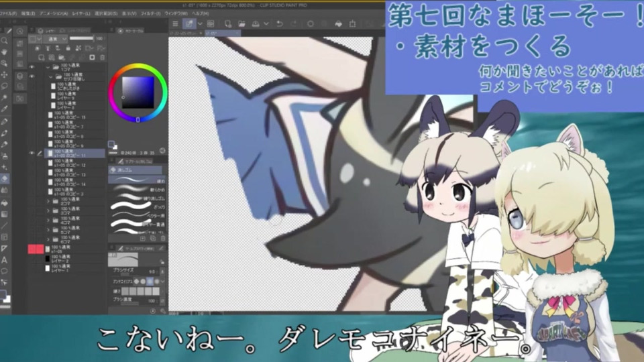Click the Open file folder icon
Screen dimensions: 644x362
pyautogui.click(x=241, y=24)
